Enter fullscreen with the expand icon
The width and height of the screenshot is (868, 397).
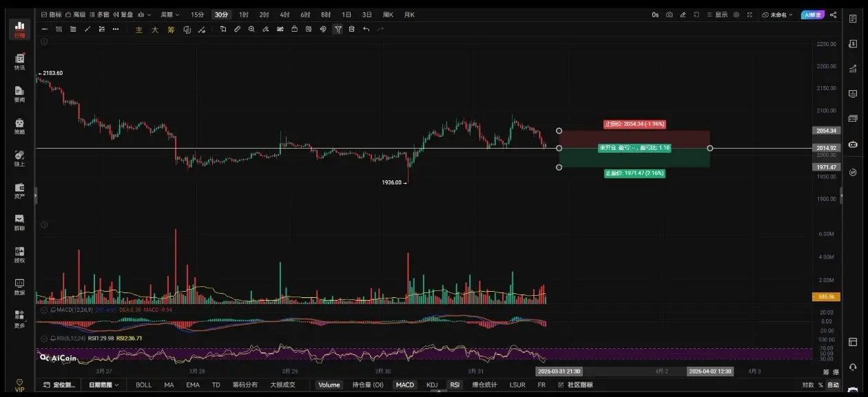[x=750, y=14]
